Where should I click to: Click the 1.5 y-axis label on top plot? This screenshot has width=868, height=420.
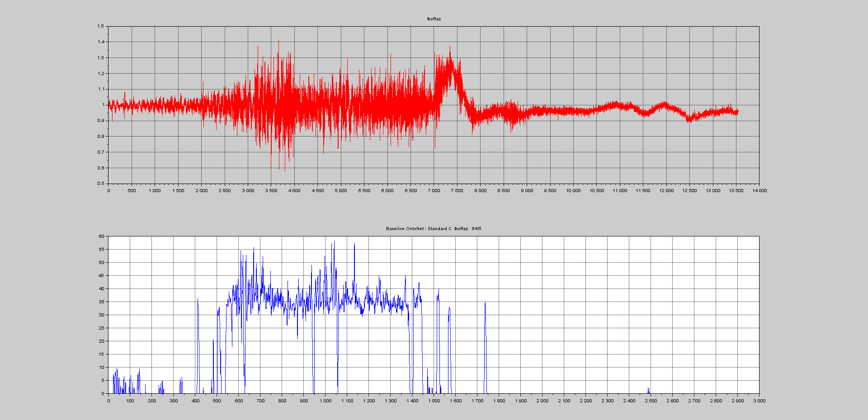tap(100, 26)
